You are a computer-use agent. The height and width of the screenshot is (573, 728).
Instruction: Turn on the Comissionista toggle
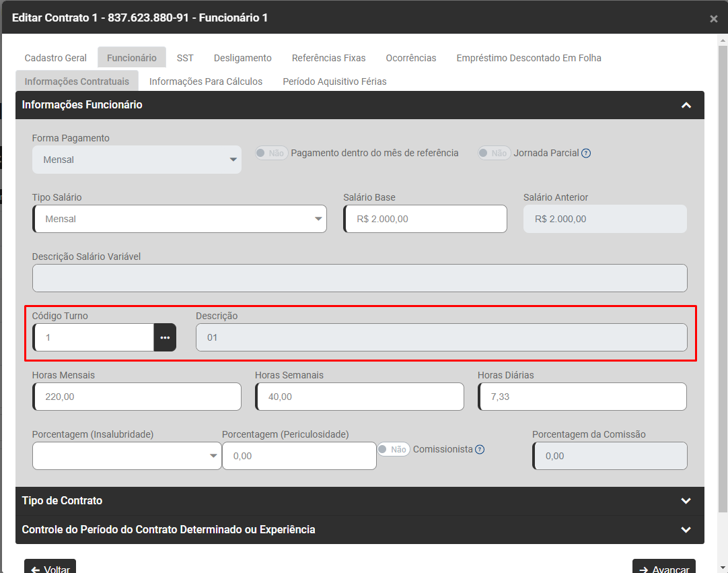coord(393,449)
